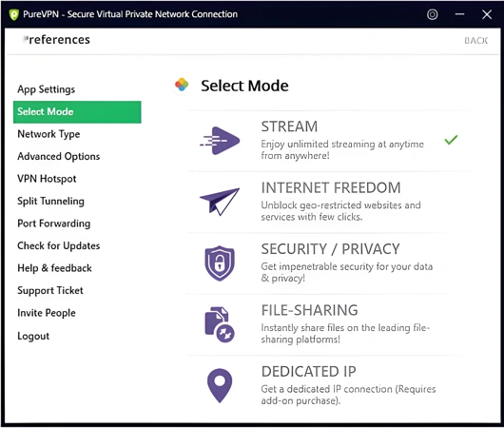The width and height of the screenshot is (504, 428).
Task: Click the File-Sharing documents icon
Action: (x=220, y=324)
